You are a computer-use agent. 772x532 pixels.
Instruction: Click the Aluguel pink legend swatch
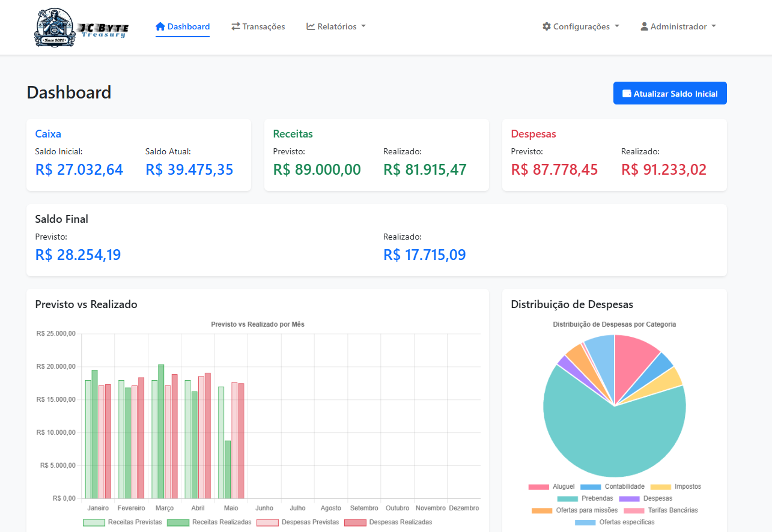[x=538, y=487]
